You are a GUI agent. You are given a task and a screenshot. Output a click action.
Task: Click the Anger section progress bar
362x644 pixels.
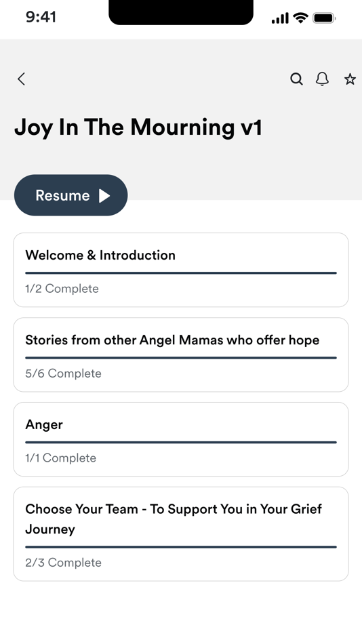point(181,443)
